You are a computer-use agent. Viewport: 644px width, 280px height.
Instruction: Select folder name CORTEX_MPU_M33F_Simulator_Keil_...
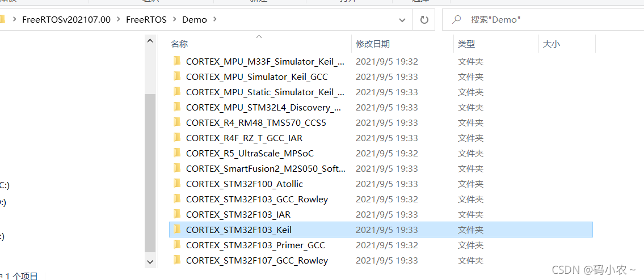click(x=265, y=62)
